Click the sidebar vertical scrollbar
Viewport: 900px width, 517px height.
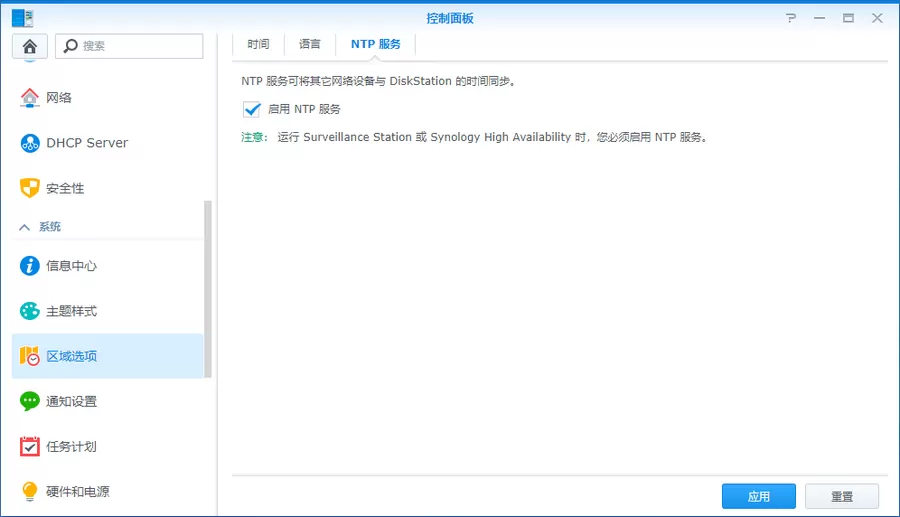(208, 289)
